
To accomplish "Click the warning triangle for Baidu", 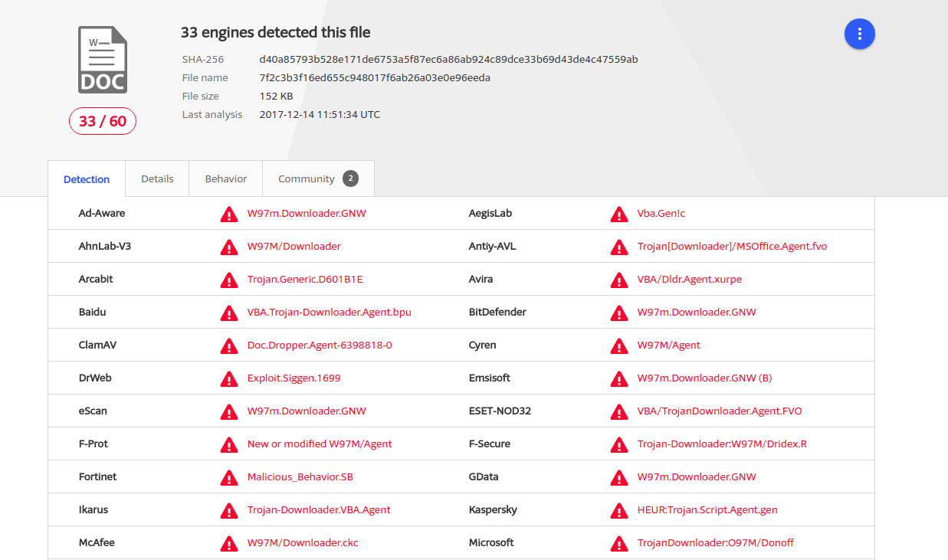I will (229, 313).
